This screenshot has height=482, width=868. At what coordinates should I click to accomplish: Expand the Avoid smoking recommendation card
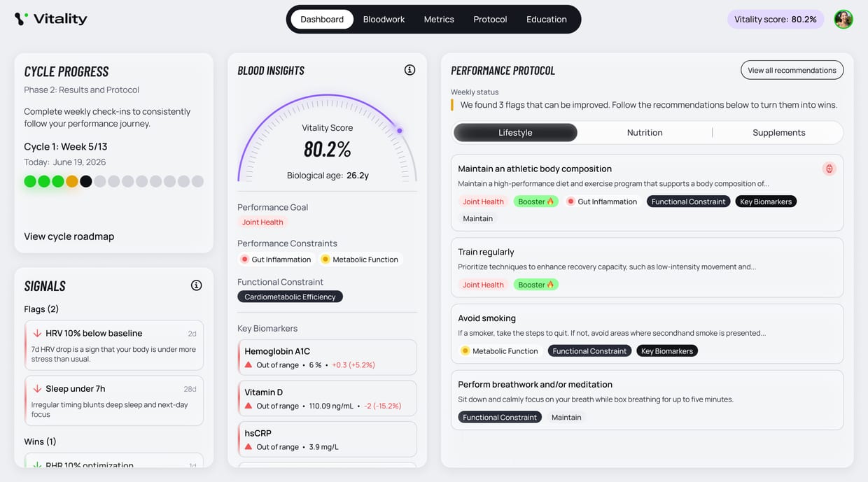pos(647,334)
